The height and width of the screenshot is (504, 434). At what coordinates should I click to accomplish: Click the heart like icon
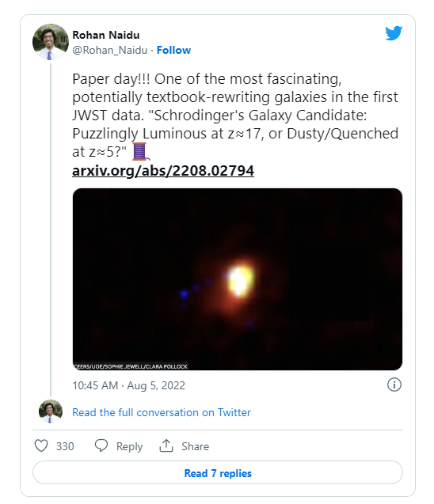click(x=41, y=445)
